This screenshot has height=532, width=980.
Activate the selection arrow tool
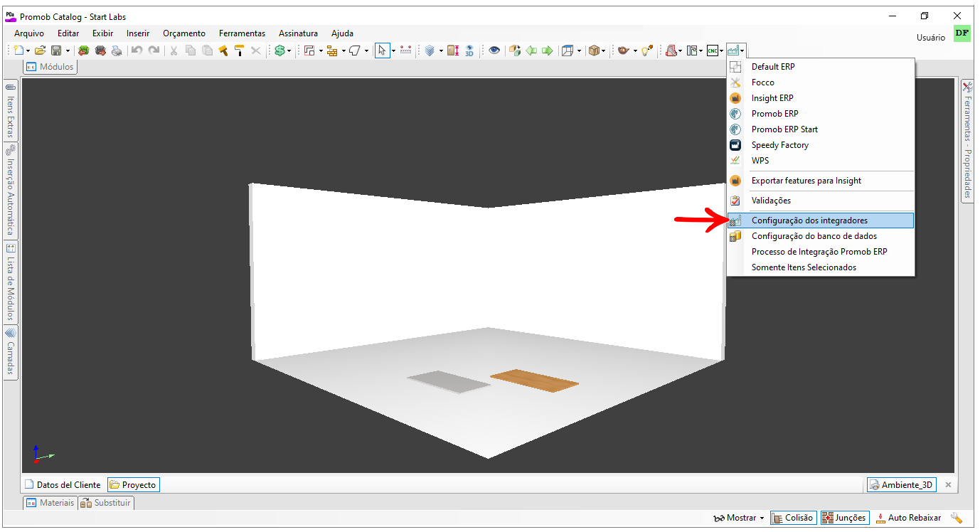[x=382, y=50]
